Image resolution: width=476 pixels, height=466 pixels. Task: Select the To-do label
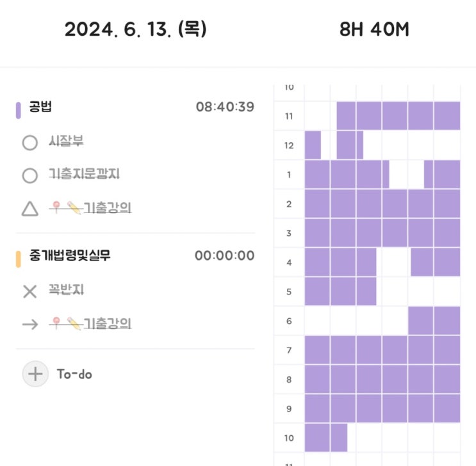(x=74, y=374)
